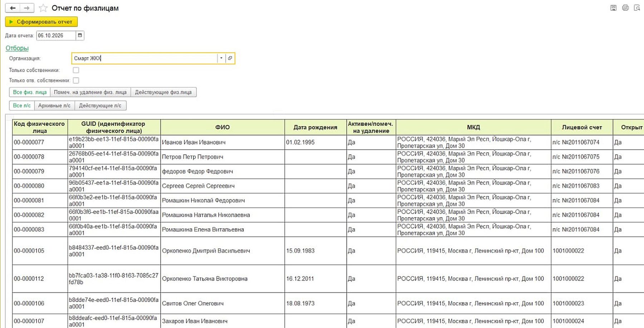Viewport: 644px width, 328px height.
Task: Select cell Ромашкина Наталья Николаевна
Action: (x=223, y=215)
